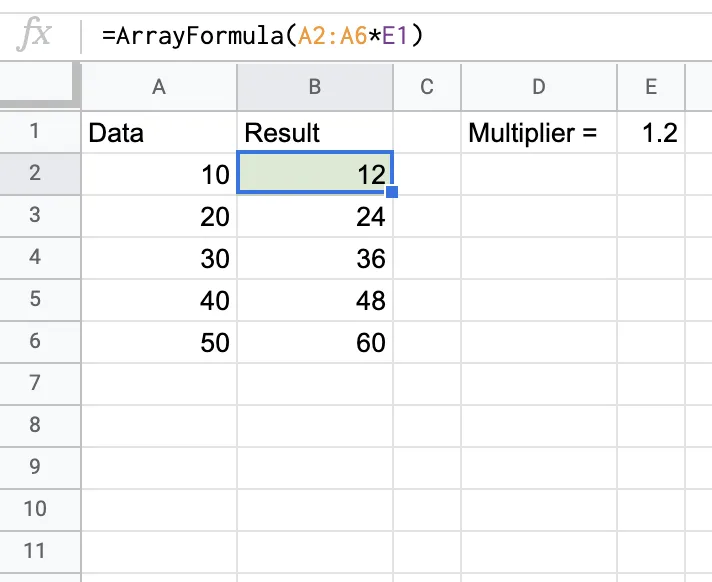Image resolution: width=712 pixels, height=582 pixels.
Task: Select the cell with value 50
Action: tap(158, 342)
